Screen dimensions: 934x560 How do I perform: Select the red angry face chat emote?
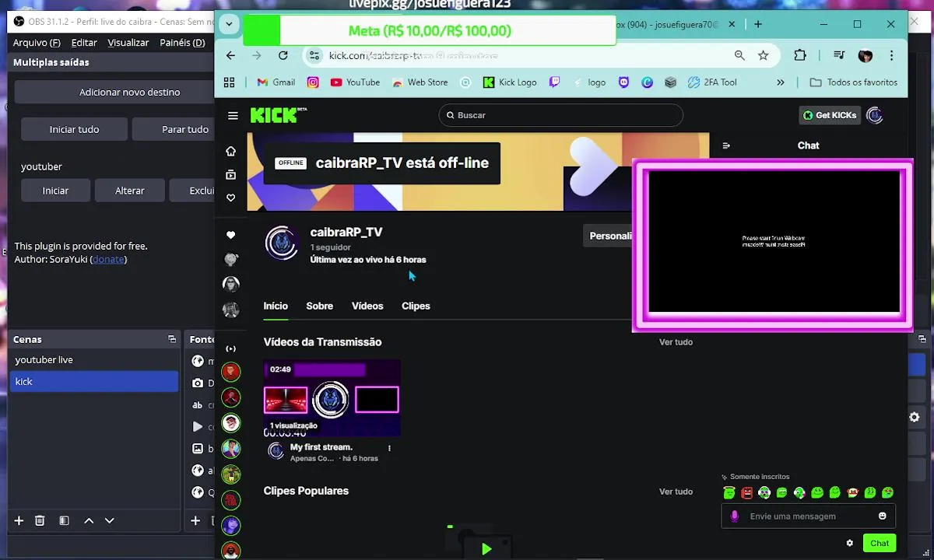[747, 492]
